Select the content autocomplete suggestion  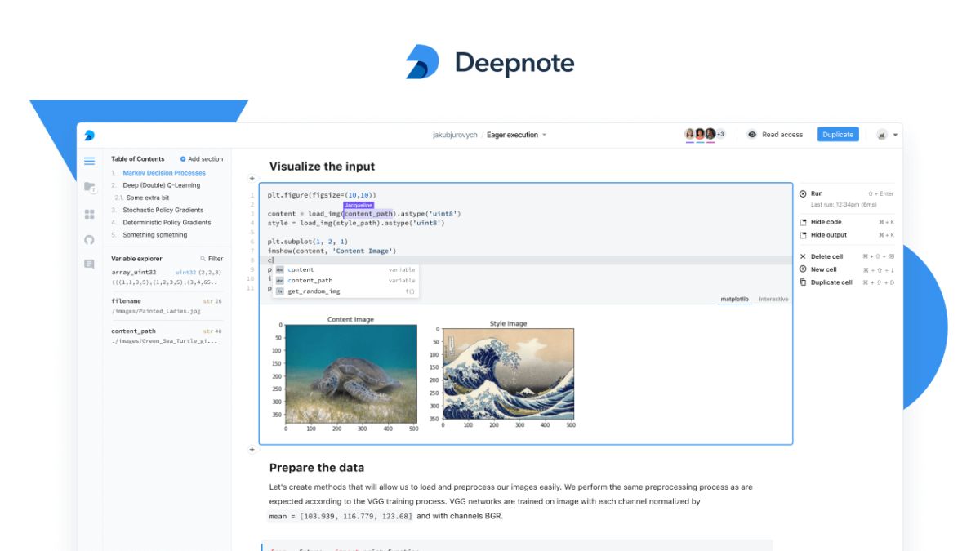[x=345, y=269]
